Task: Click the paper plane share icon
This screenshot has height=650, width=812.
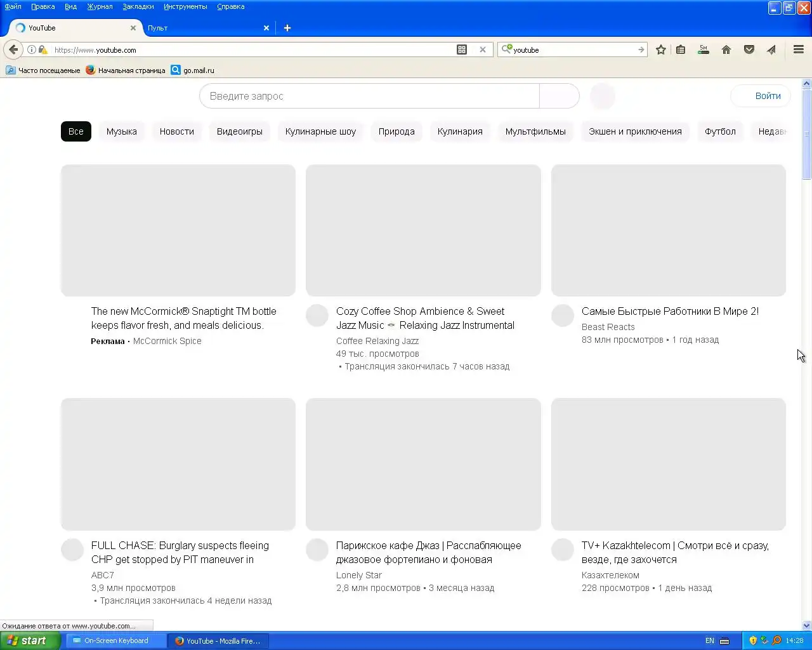Action: pyautogui.click(x=771, y=50)
